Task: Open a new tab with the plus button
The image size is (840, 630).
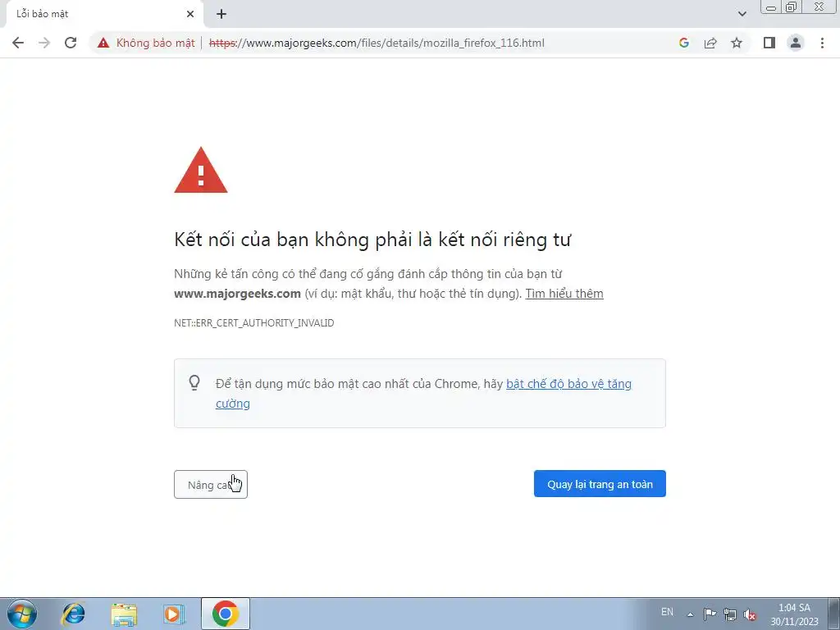Action: [x=221, y=15]
